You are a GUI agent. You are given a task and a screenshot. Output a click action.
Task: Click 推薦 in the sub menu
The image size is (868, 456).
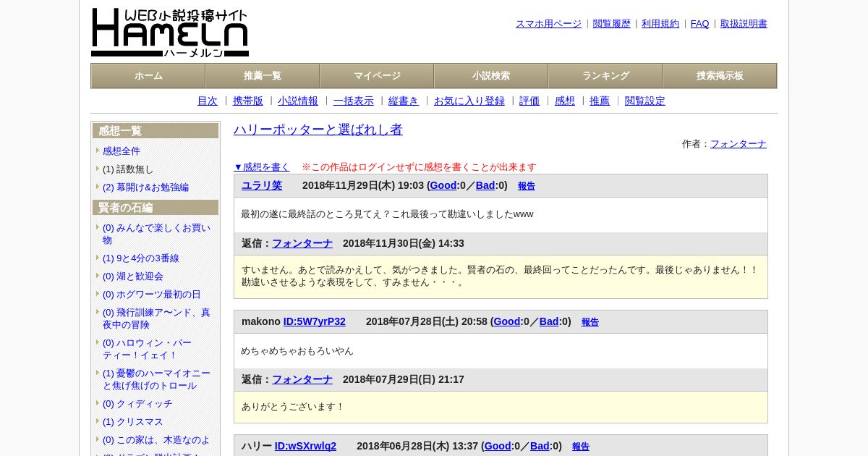point(600,101)
